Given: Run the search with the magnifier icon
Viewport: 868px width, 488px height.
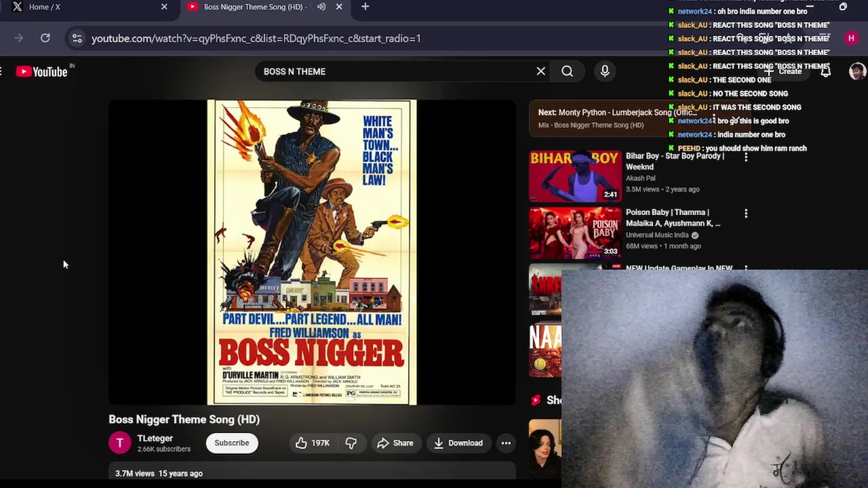Looking at the screenshot, I should coord(568,71).
